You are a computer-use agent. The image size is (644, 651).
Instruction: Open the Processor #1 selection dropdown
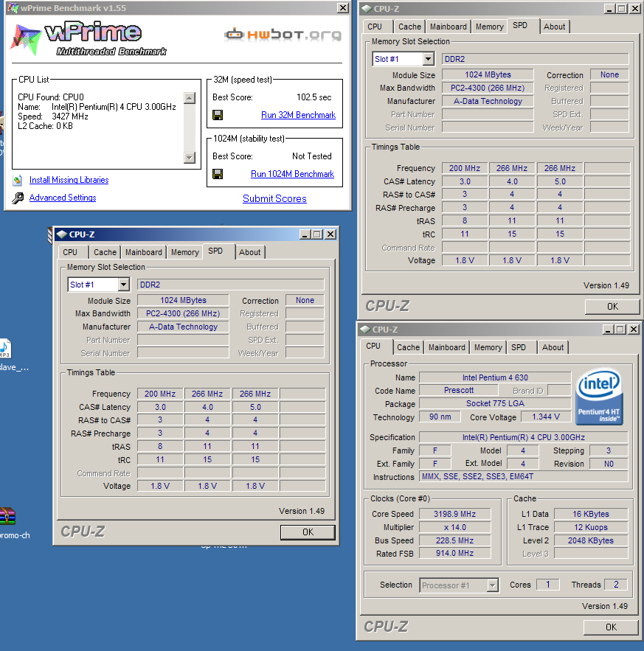click(492, 585)
